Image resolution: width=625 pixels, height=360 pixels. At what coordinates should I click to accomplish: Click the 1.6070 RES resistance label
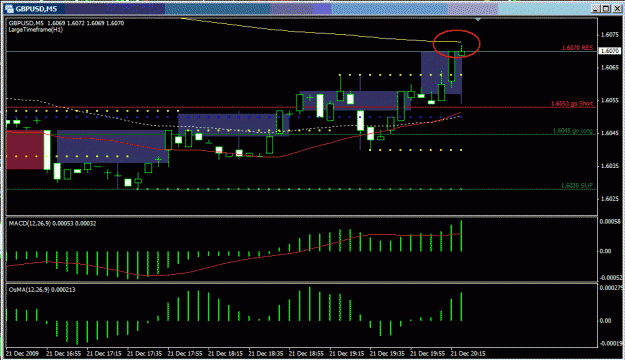[578, 47]
